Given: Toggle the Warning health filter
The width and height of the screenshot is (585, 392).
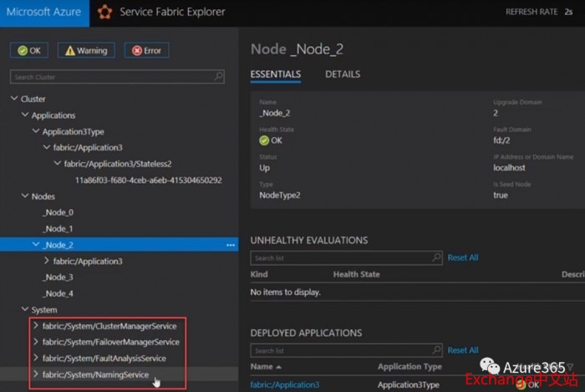Looking at the screenshot, I should coord(86,50).
